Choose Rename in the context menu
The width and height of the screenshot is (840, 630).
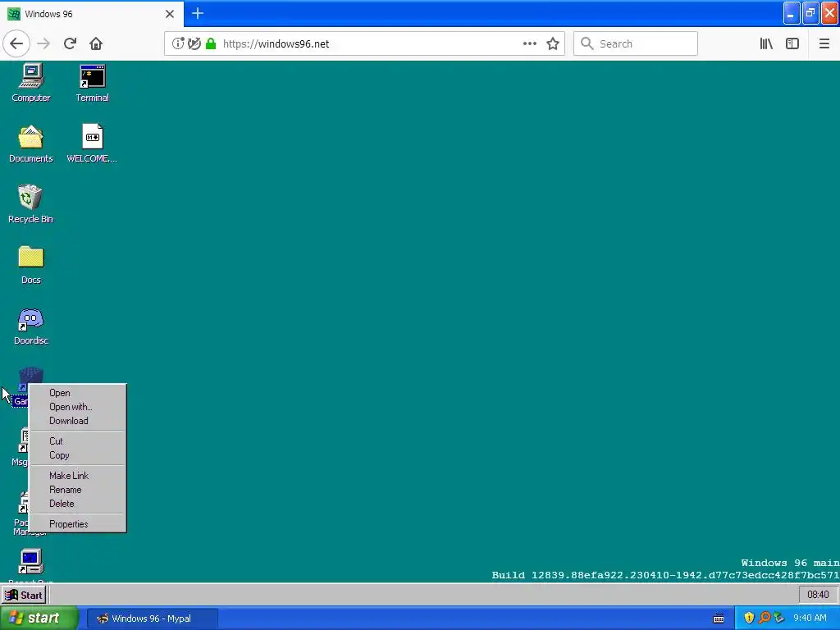(78, 489)
